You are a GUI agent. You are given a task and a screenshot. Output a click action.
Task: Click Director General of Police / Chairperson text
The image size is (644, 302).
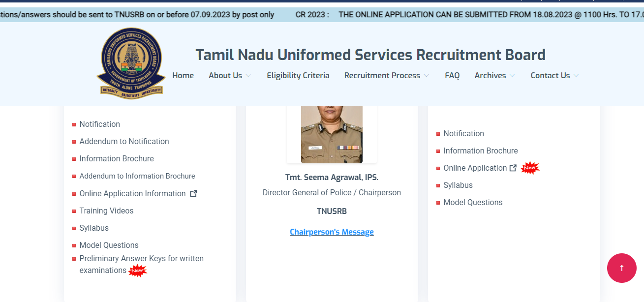pyautogui.click(x=332, y=192)
